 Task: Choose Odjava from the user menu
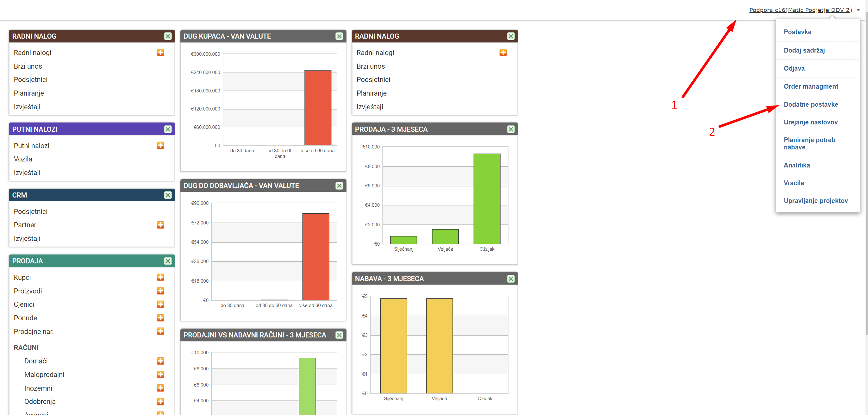tap(794, 68)
